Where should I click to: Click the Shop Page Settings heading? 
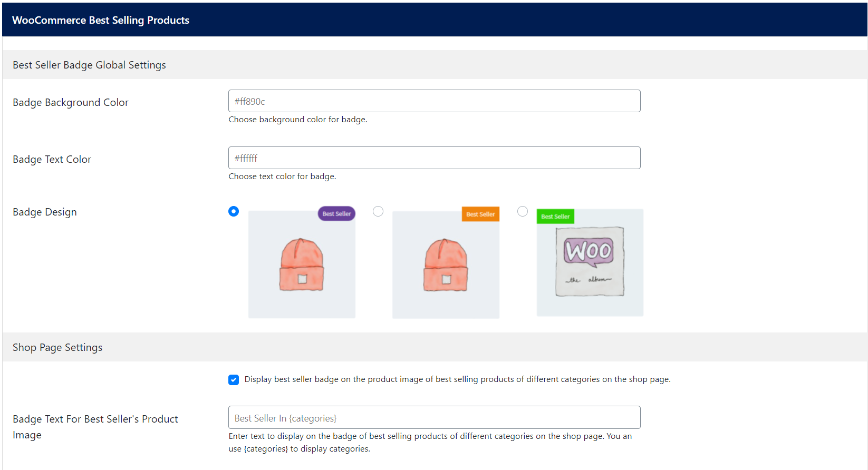tap(57, 347)
